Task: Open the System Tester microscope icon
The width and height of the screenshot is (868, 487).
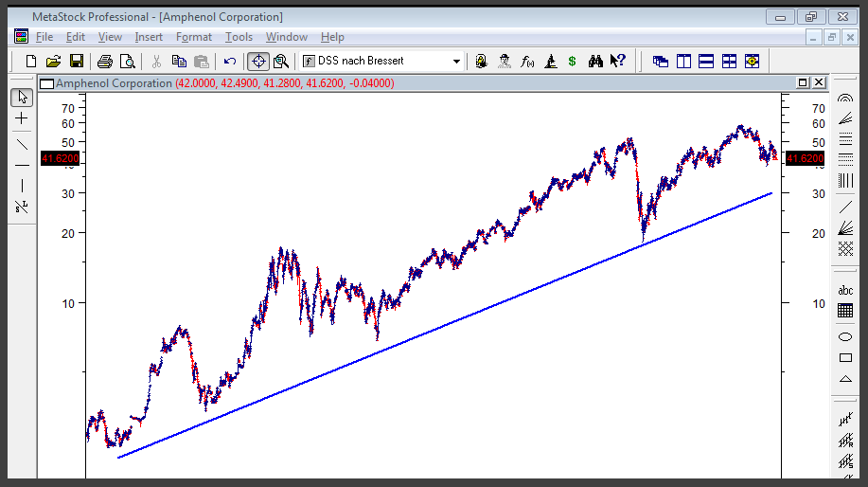Action: click(550, 61)
